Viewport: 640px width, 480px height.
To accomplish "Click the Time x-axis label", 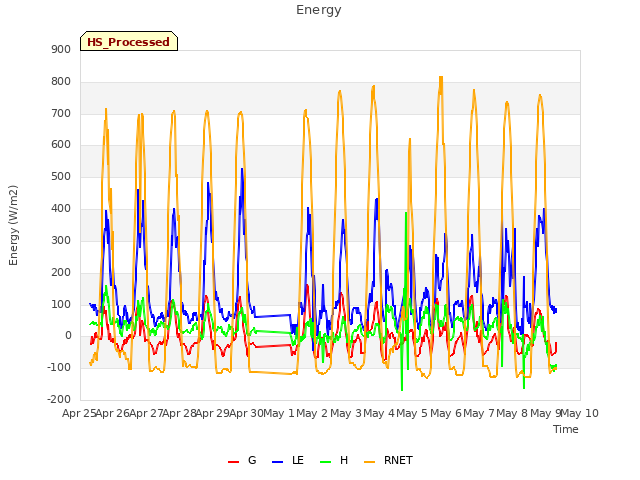I will click(x=566, y=429).
